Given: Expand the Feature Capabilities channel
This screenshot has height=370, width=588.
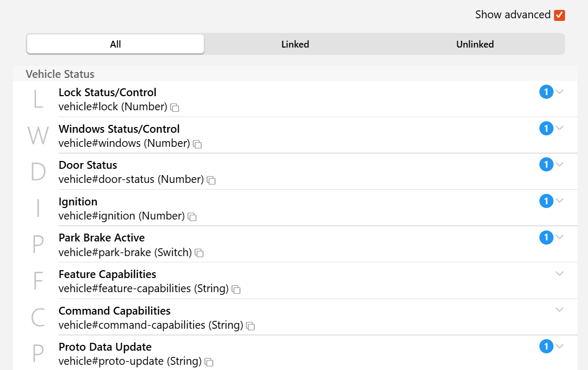Looking at the screenshot, I should (x=560, y=273).
